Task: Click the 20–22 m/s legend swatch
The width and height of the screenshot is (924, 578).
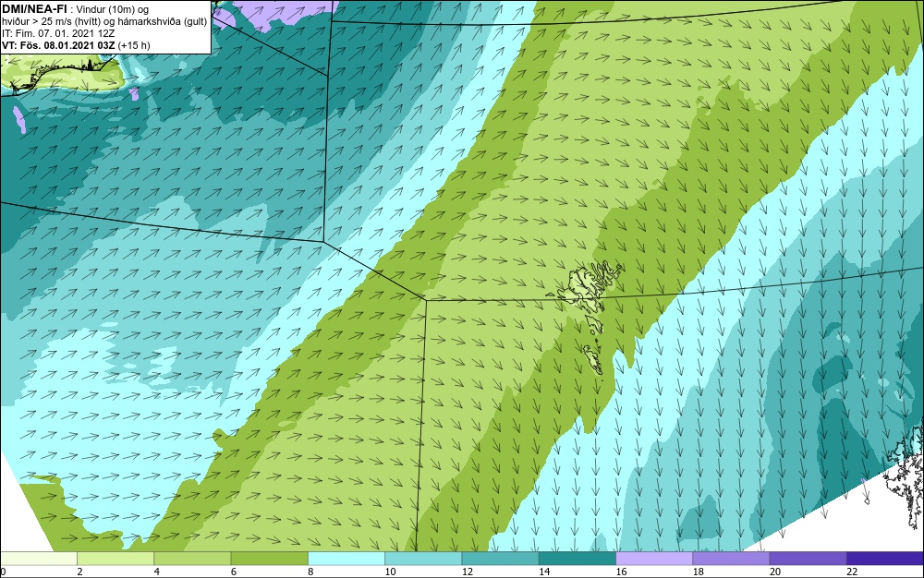Action: (x=808, y=559)
